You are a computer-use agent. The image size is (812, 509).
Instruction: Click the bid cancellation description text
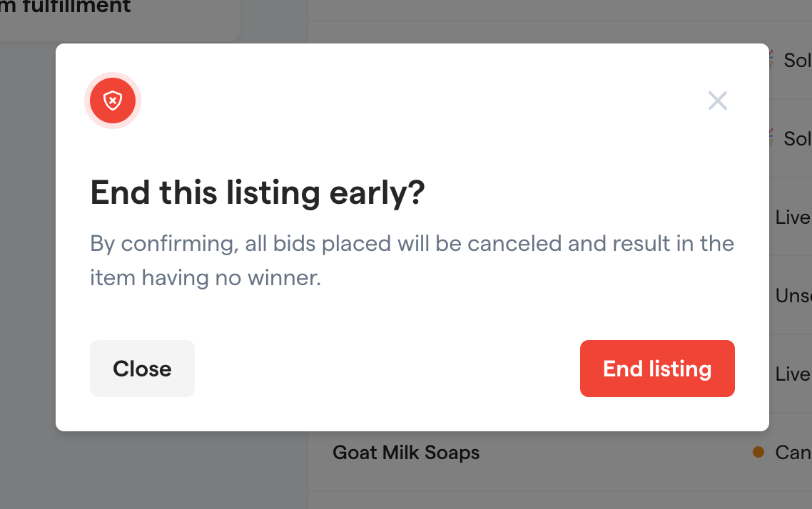[412, 260]
